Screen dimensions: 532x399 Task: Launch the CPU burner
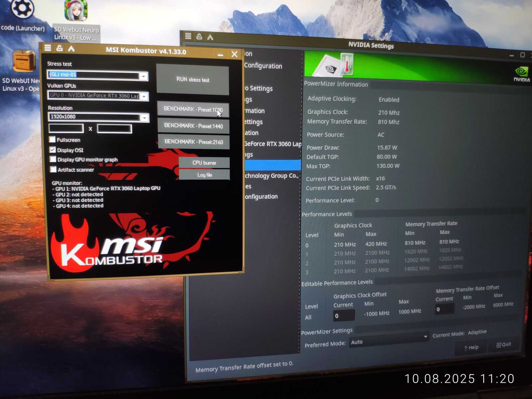[204, 163]
